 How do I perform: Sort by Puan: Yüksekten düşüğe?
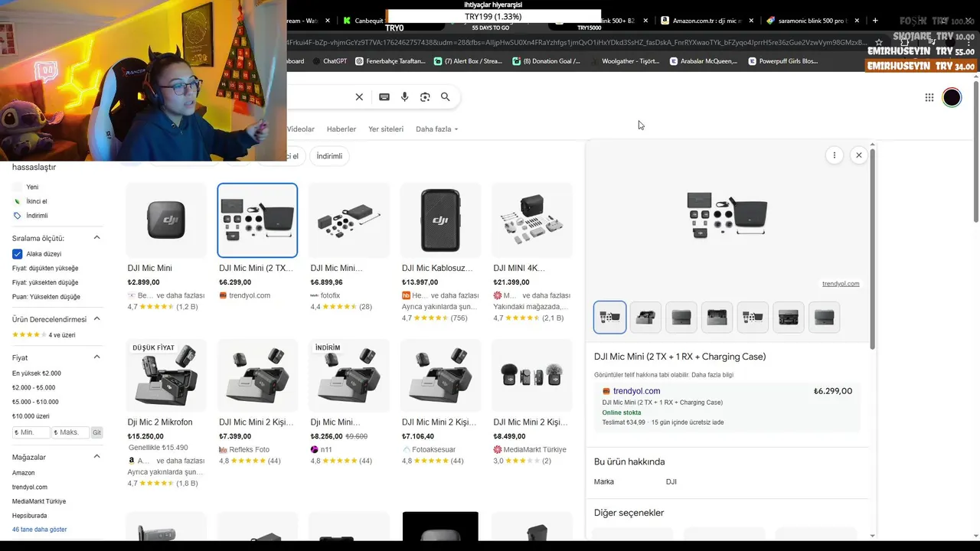[x=46, y=297]
